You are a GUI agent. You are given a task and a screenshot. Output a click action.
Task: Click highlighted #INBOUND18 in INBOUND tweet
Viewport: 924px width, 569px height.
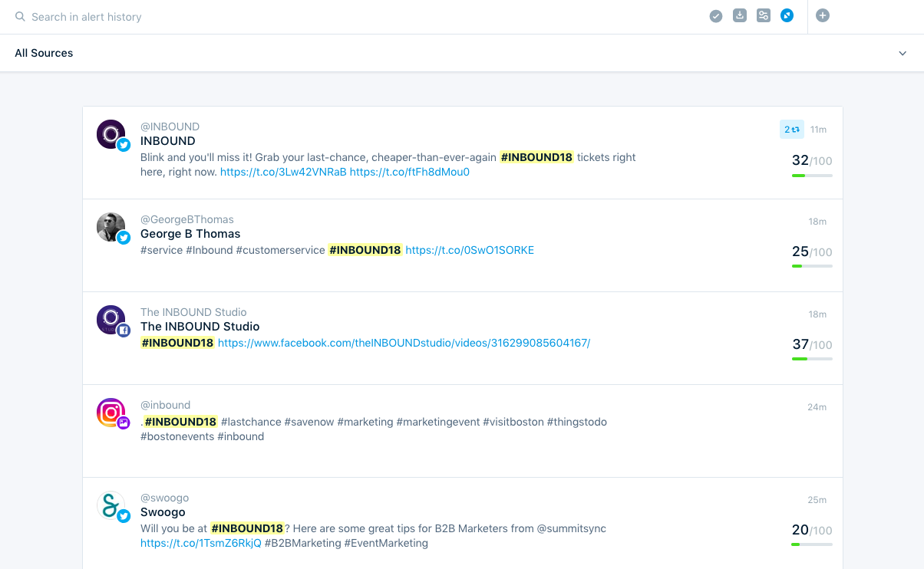[536, 157]
